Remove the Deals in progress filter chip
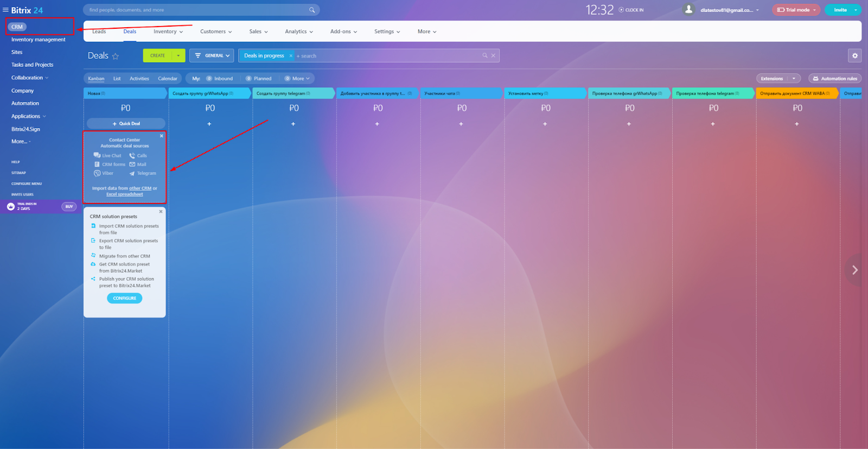Screen dimensions: 868x449 tap(291, 55)
